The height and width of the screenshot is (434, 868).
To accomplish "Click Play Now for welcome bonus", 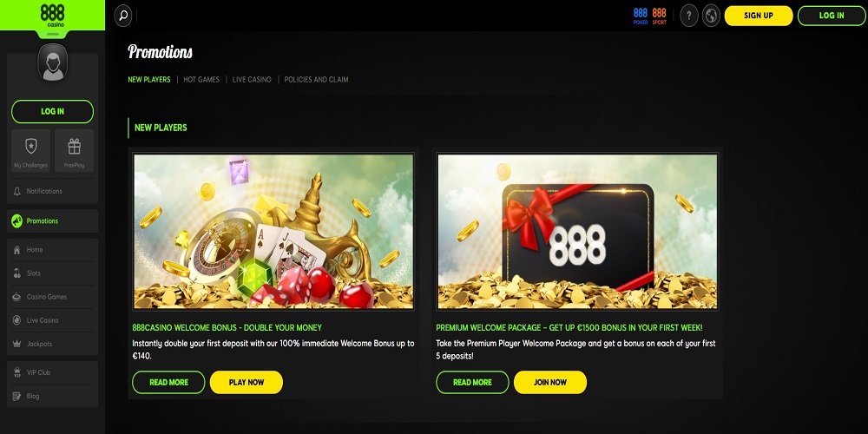I will pos(247,382).
